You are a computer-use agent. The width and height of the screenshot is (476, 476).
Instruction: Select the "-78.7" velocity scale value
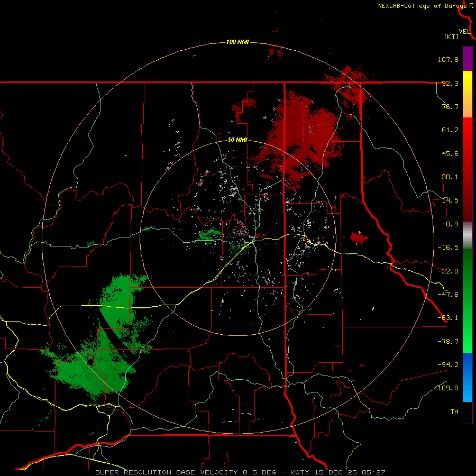click(x=448, y=342)
